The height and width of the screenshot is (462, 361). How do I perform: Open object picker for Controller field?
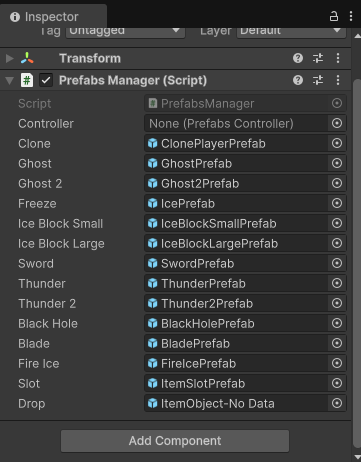click(x=337, y=123)
